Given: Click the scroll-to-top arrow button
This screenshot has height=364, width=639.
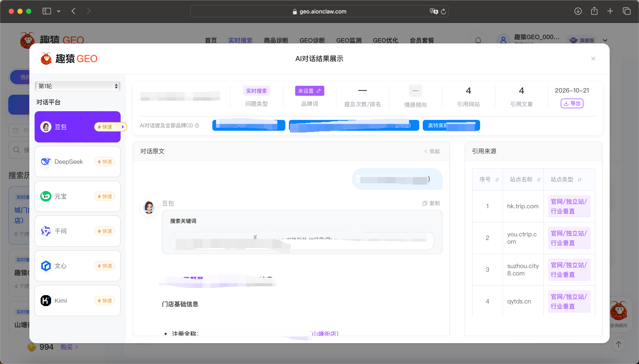Looking at the screenshot, I should 619,344.
